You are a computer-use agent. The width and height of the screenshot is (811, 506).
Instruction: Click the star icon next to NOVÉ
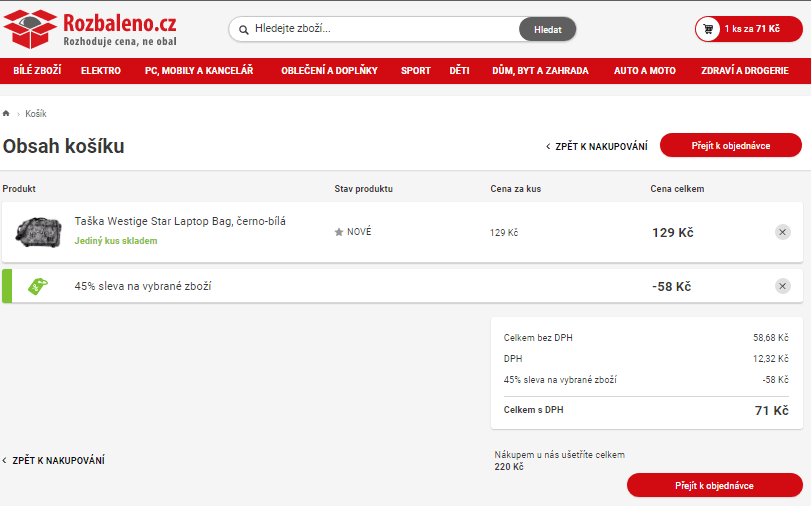[339, 232]
